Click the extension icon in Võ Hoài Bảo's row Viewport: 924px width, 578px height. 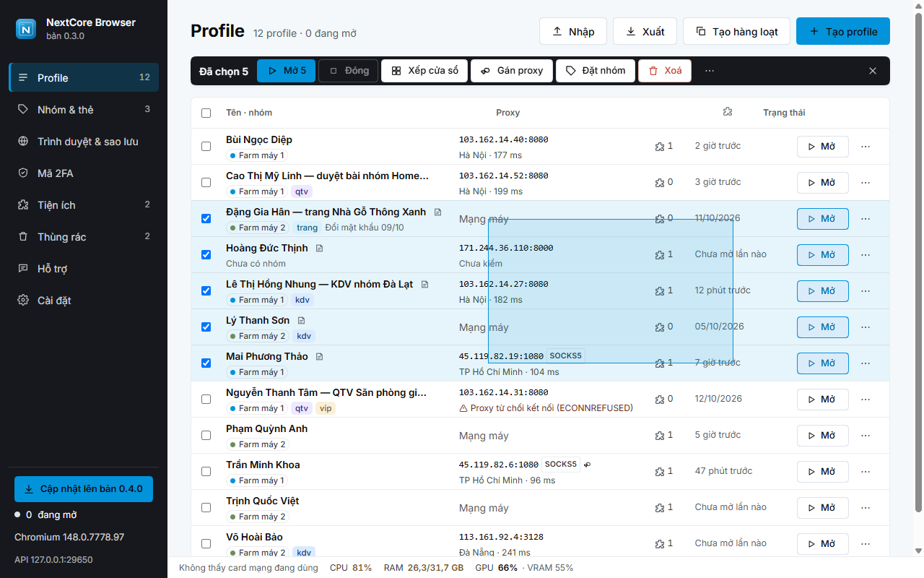click(x=659, y=543)
